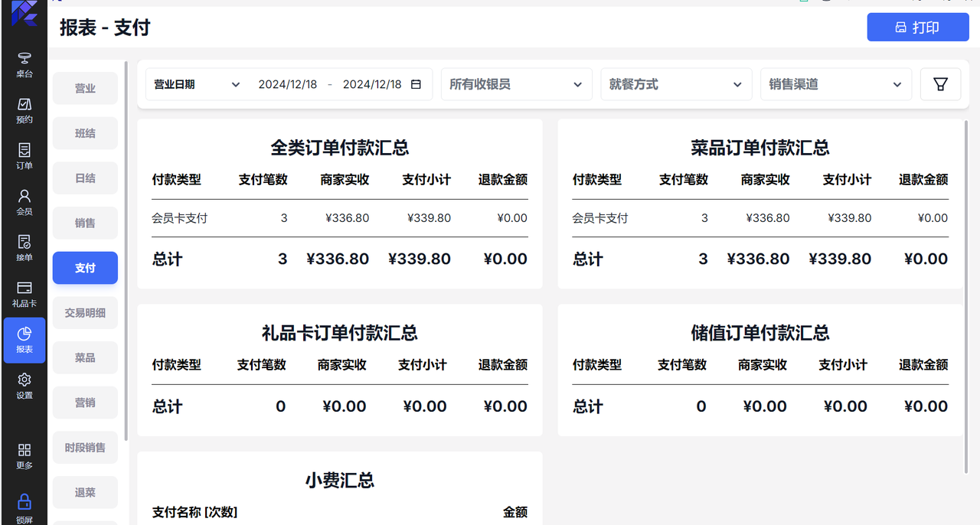This screenshot has width=980, height=525.
Task: Click 会员卡支付 row in 菜品订单 table
Action: coord(760,218)
